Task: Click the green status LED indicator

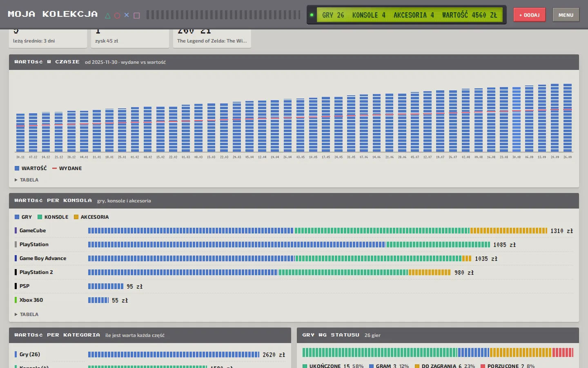Action: (312, 15)
